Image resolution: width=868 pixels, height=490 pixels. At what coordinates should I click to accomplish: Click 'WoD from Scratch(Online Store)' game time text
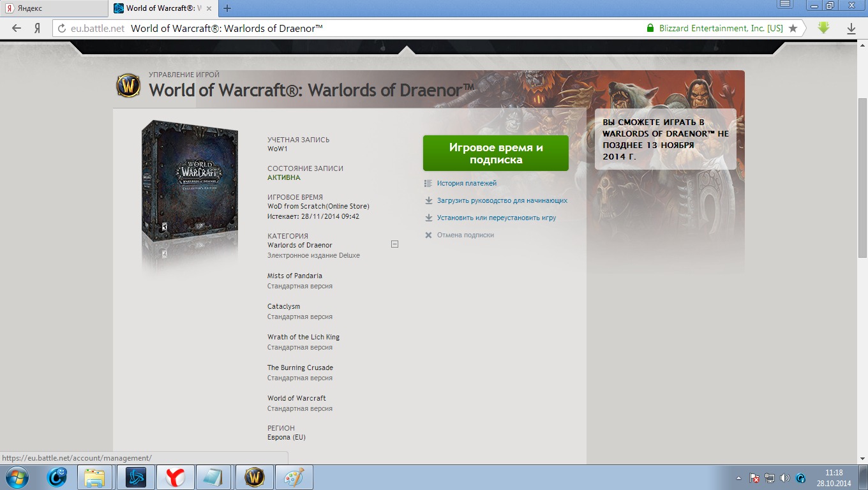(x=318, y=206)
